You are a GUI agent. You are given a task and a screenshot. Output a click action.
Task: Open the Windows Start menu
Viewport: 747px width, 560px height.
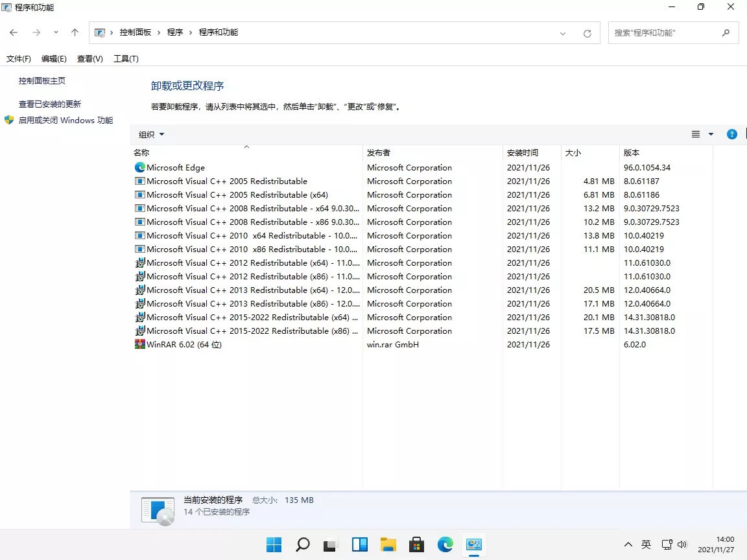273,544
